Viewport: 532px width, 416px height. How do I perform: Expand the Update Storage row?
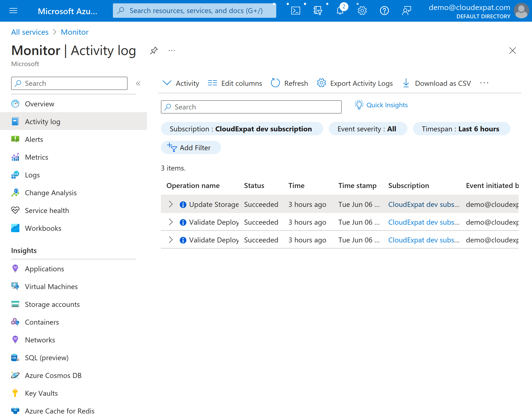point(171,204)
